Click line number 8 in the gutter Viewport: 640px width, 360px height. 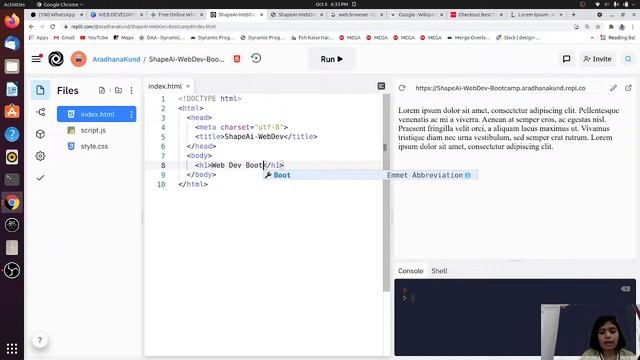tap(163, 165)
